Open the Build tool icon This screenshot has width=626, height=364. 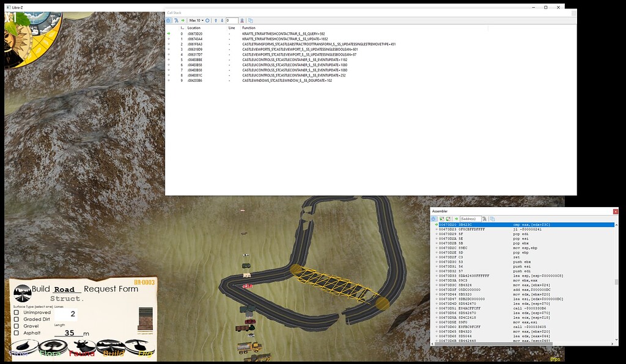click(x=110, y=346)
